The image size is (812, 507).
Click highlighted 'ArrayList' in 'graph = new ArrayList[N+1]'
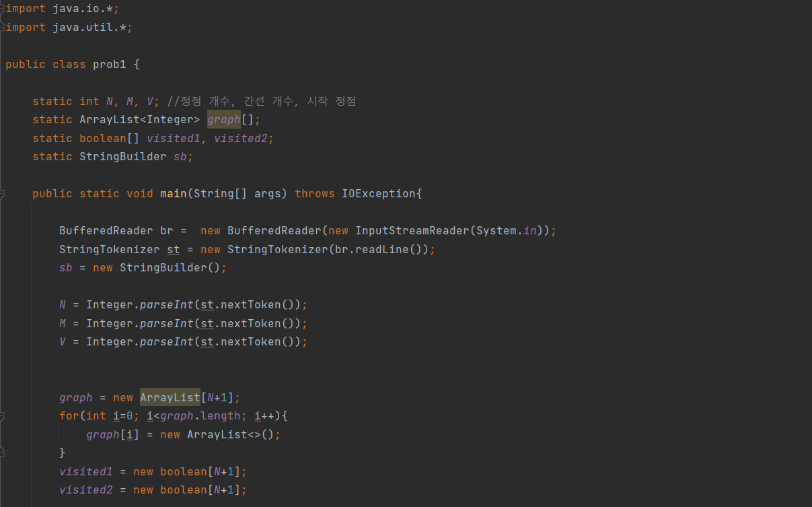170,398
